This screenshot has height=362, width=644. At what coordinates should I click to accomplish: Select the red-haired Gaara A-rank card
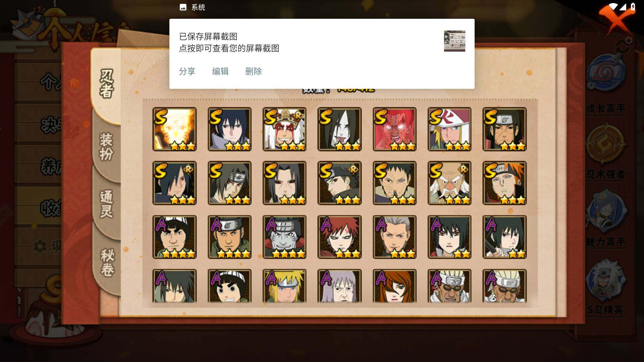[339, 237]
